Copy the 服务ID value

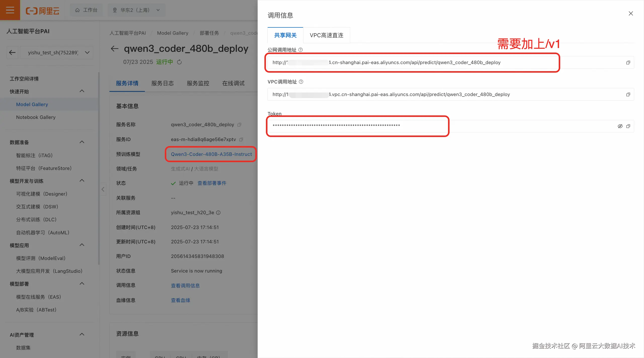pos(241,140)
